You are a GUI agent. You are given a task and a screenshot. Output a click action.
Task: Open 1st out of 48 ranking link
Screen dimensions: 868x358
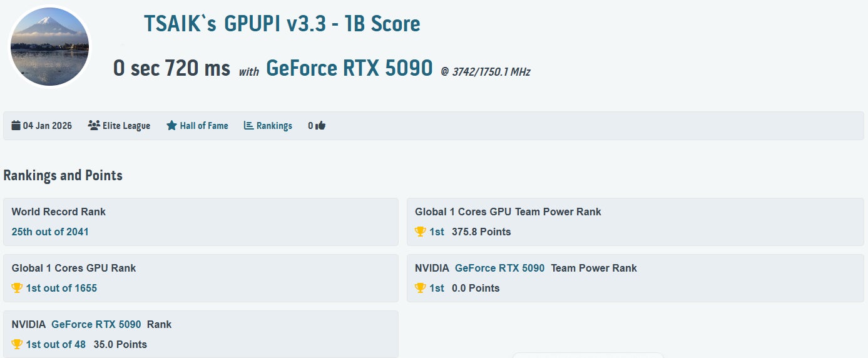click(56, 344)
